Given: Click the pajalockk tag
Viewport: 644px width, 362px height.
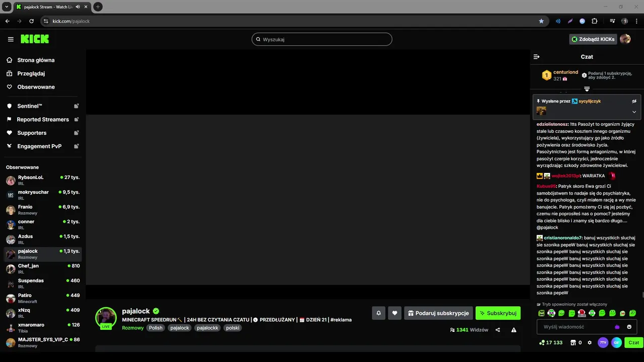Looking at the screenshot, I should [x=208, y=328].
